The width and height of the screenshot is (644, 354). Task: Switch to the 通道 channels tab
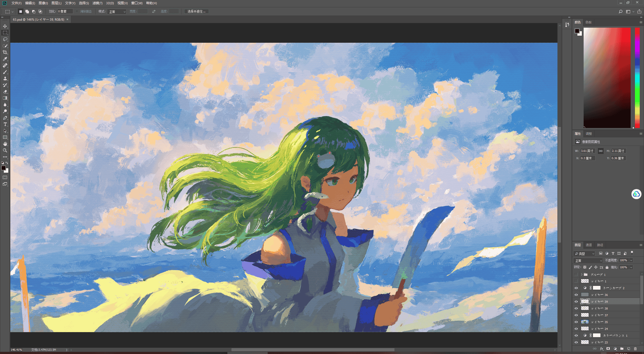[x=589, y=245]
